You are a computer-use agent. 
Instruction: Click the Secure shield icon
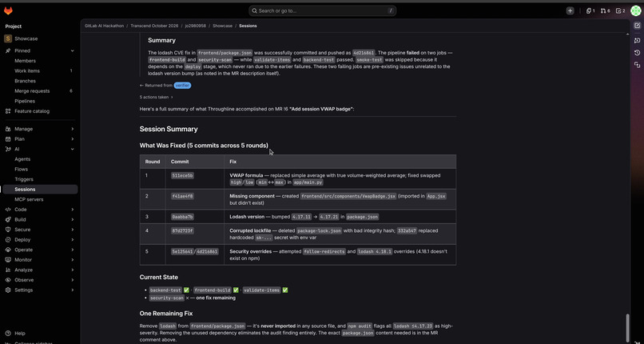click(7, 230)
